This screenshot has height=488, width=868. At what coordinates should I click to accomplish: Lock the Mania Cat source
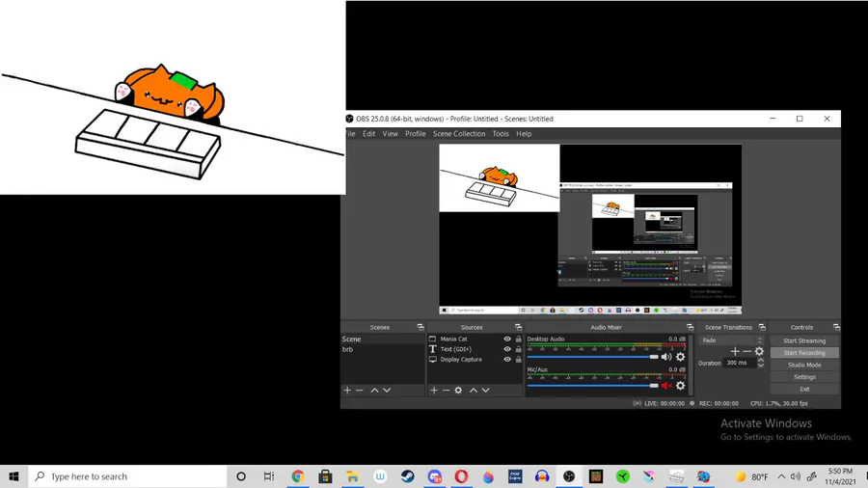(519, 339)
